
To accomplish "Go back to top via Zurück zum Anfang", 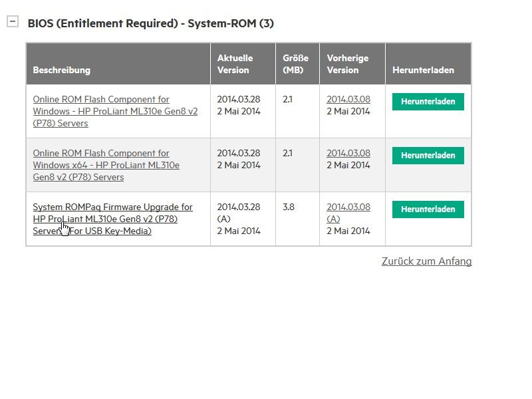I will [x=426, y=261].
